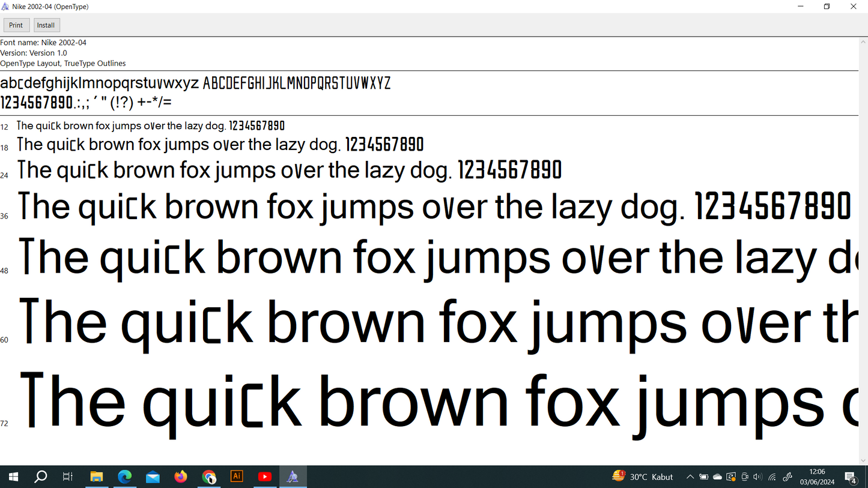Click the Print button
The image size is (868, 488).
[16, 25]
